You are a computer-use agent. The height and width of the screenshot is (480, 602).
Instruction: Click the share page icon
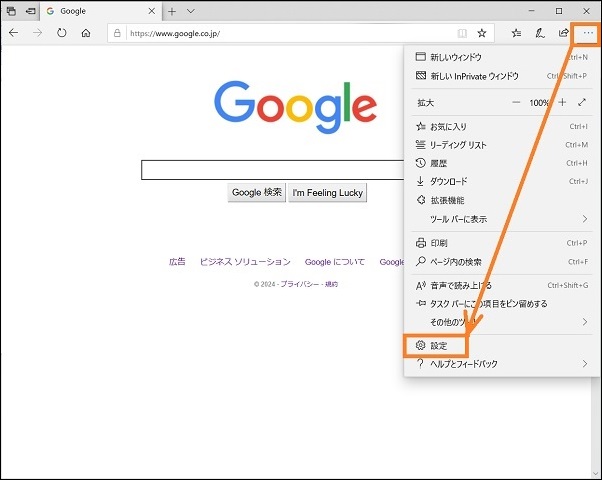pyautogui.click(x=563, y=32)
